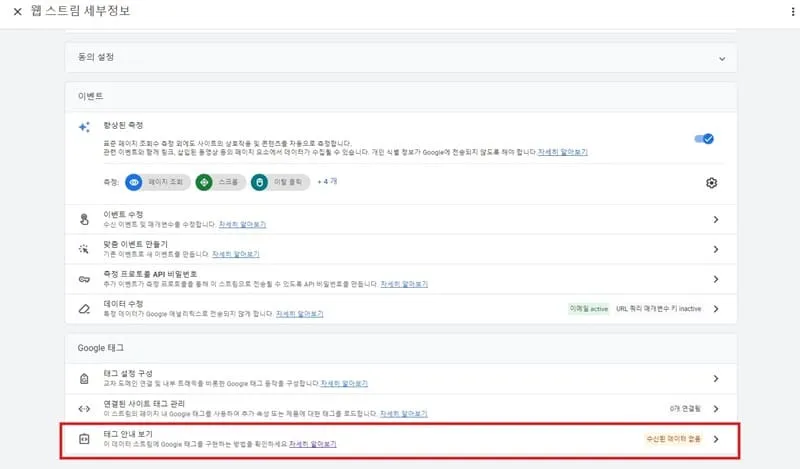Open the 태그 안내 보기 row
Image resolution: width=800 pixels, height=469 pixels.
[x=401, y=439]
